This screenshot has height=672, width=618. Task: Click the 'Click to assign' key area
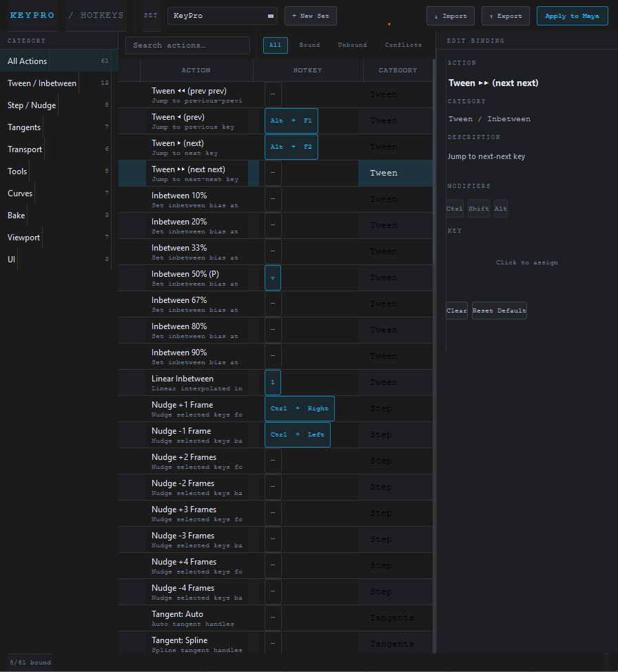[x=527, y=262]
